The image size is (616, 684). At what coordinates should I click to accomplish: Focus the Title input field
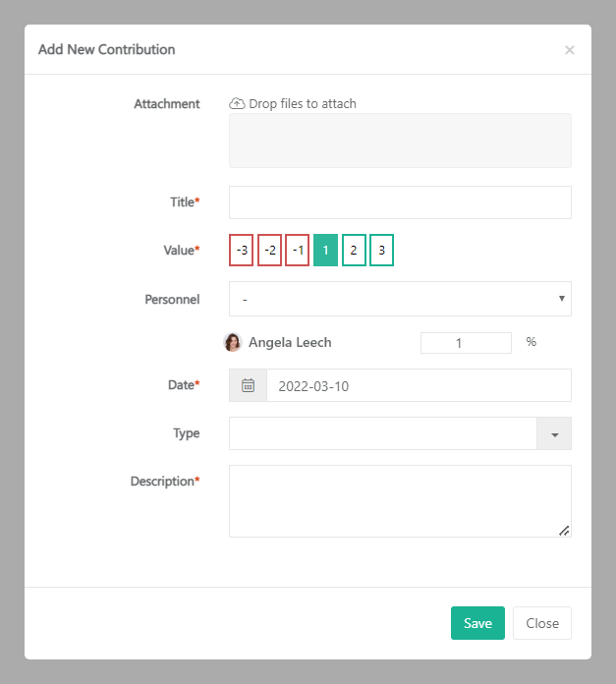click(x=400, y=202)
